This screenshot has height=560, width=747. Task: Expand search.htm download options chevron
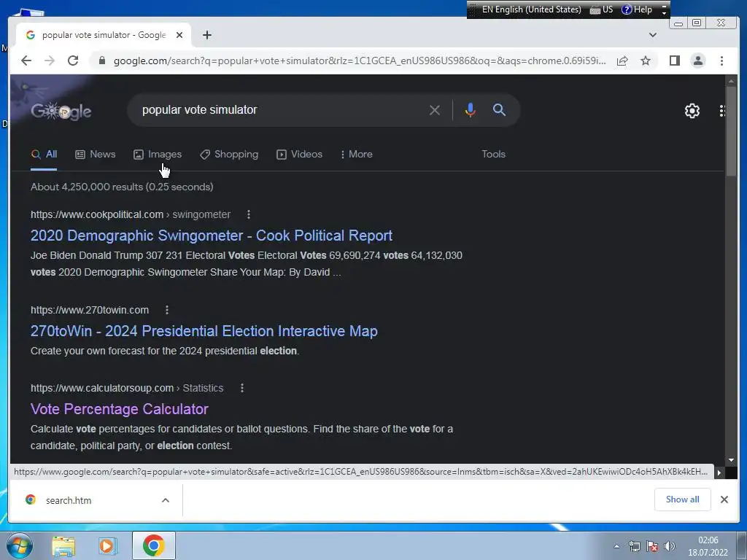pyautogui.click(x=166, y=500)
